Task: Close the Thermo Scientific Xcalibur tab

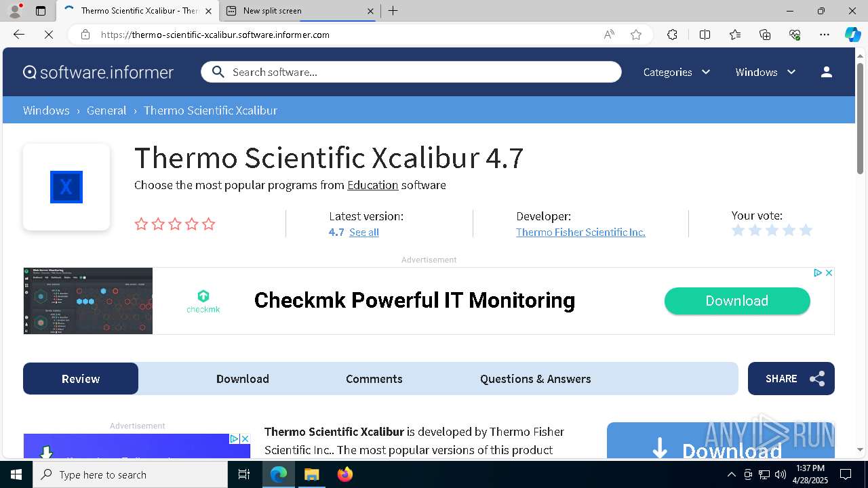Action: coord(209,11)
